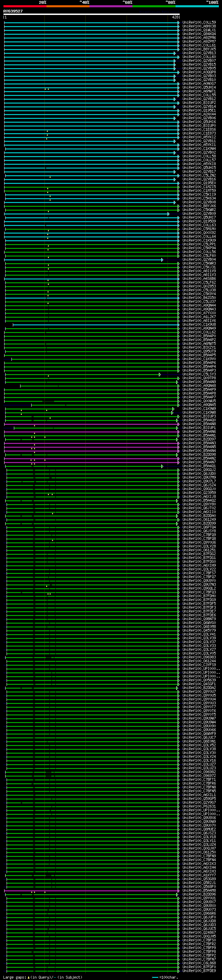Select hit label UniRef100_Q1WLX1
Viewport: 222px width, 980px height.
click(x=199, y=30)
